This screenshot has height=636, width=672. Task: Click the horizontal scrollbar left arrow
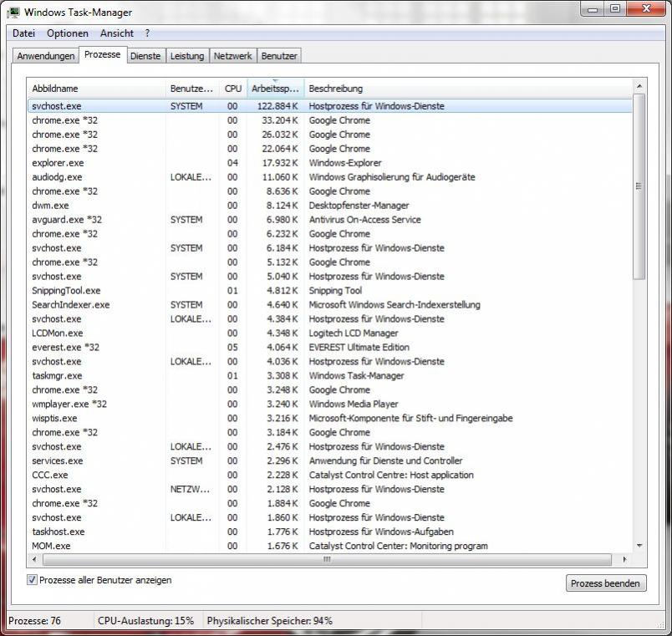click(34, 559)
